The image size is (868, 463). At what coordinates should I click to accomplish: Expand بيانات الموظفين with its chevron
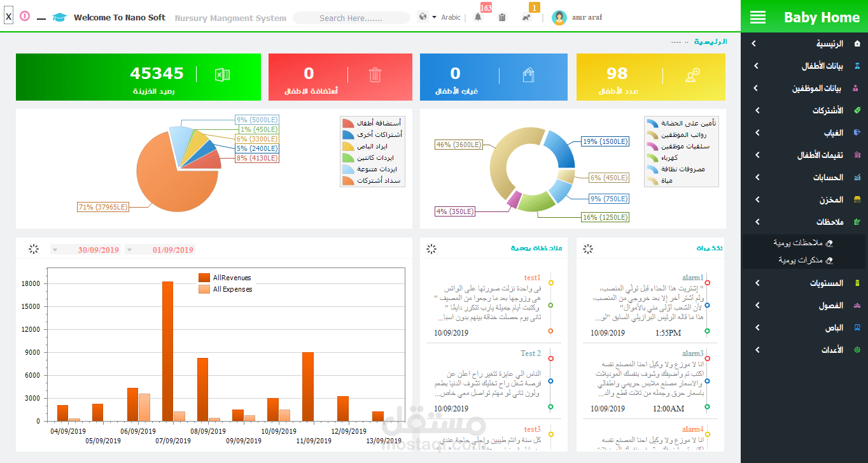755,88
